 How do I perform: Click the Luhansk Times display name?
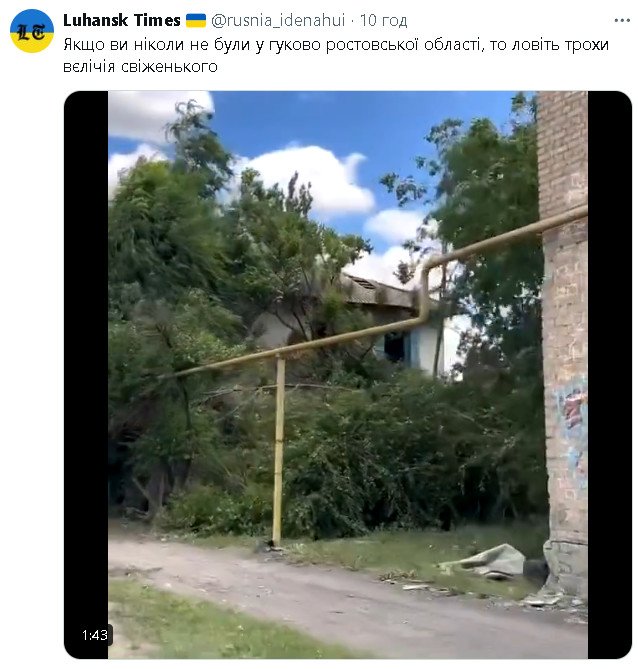(x=122, y=20)
